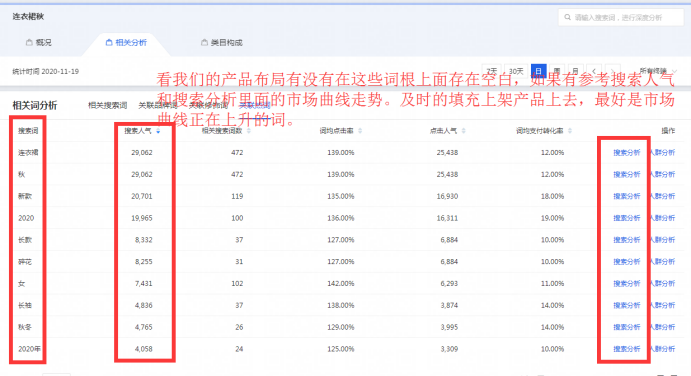Open 人群分析 for 新款 row
Image resolution: width=691 pixels, height=376 pixels.
(663, 196)
